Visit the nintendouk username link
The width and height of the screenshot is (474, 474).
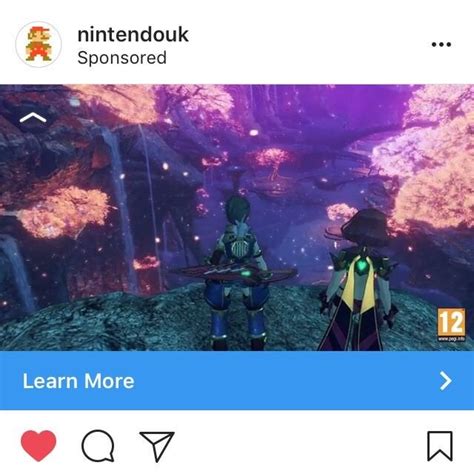[x=133, y=35]
